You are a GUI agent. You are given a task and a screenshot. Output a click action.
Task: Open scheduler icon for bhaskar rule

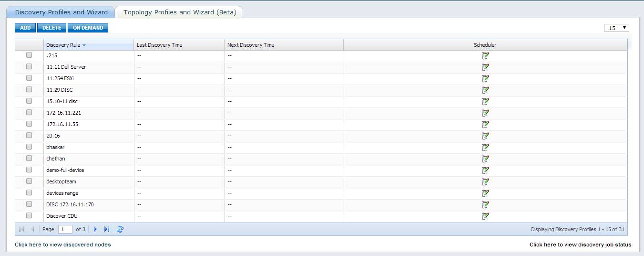click(x=485, y=148)
